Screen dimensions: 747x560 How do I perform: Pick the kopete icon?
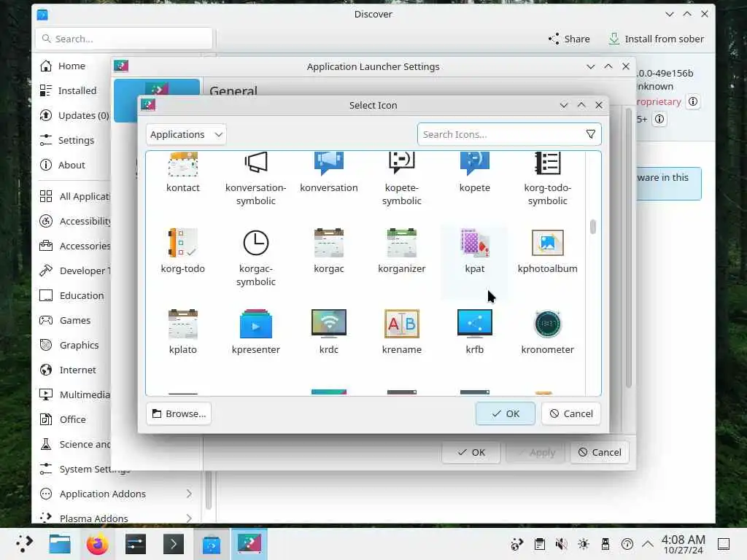[x=474, y=172]
